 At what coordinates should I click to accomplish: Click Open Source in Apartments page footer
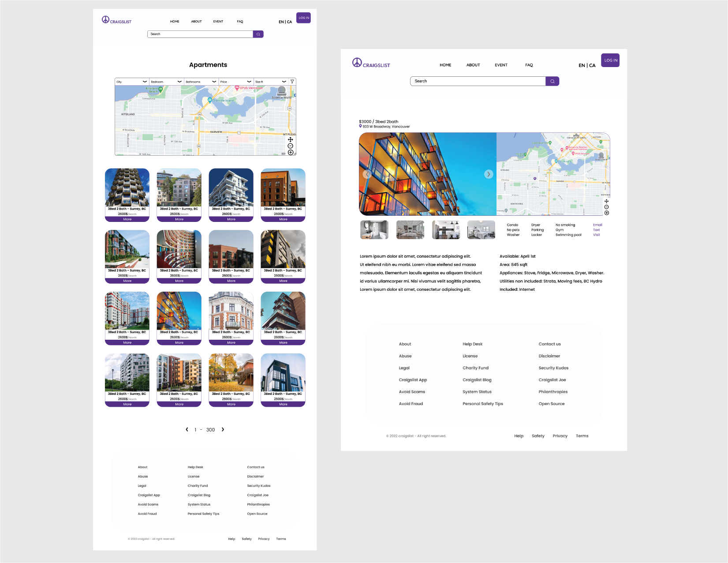coord(257,514)
